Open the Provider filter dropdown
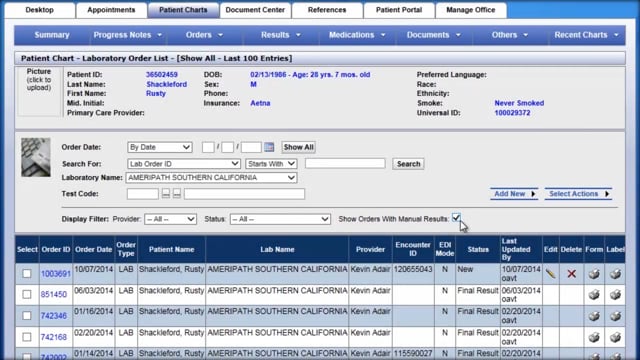 (170, 219)
